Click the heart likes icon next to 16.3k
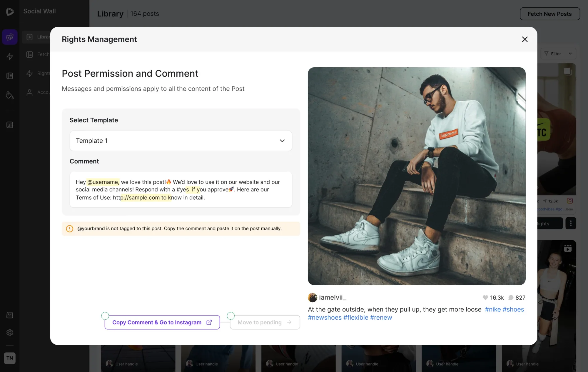The width and height of the screenshot is (588, 372). 485,298
